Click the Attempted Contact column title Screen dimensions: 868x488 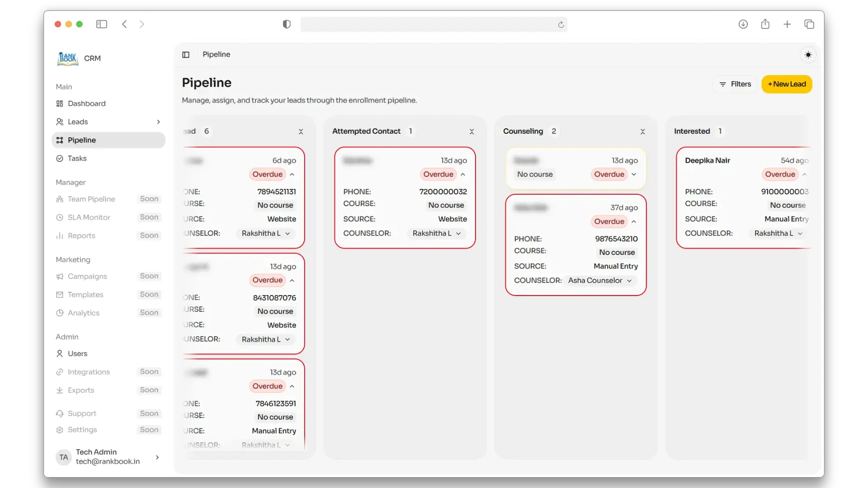tap(366, 131)
